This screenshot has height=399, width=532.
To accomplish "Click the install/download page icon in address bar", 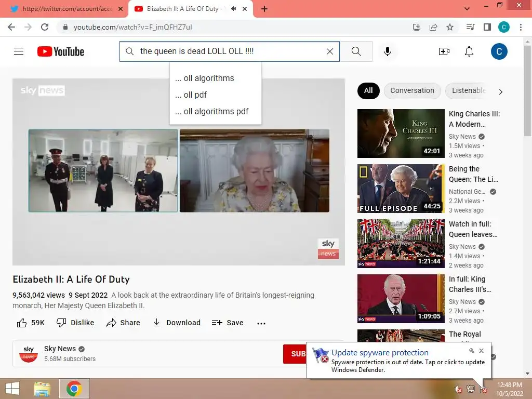I will click(417, 27).
